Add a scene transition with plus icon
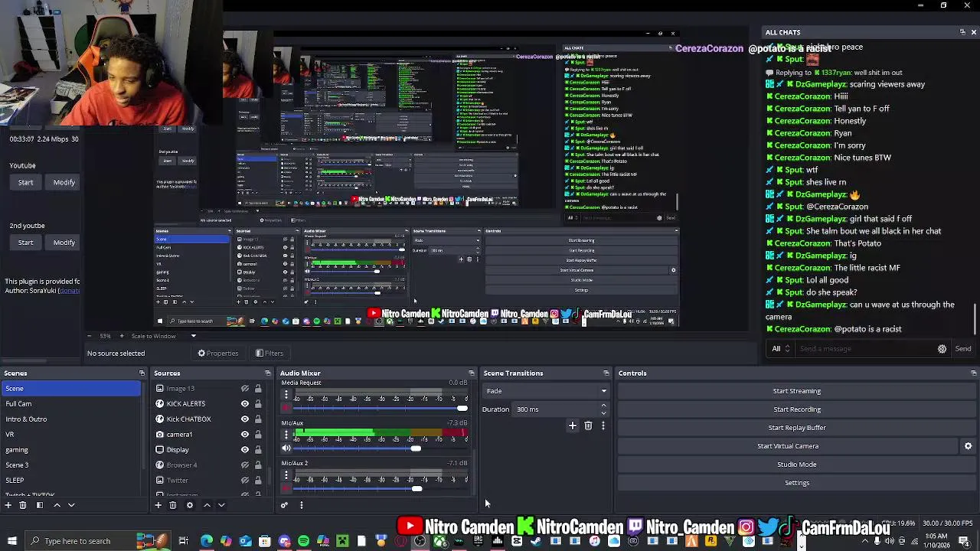Viewport: 980px width, 551px height. click(x=573, y=425)
